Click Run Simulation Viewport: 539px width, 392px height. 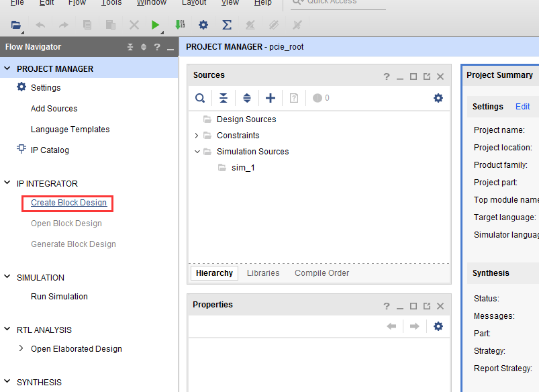[x=59, y=297]
